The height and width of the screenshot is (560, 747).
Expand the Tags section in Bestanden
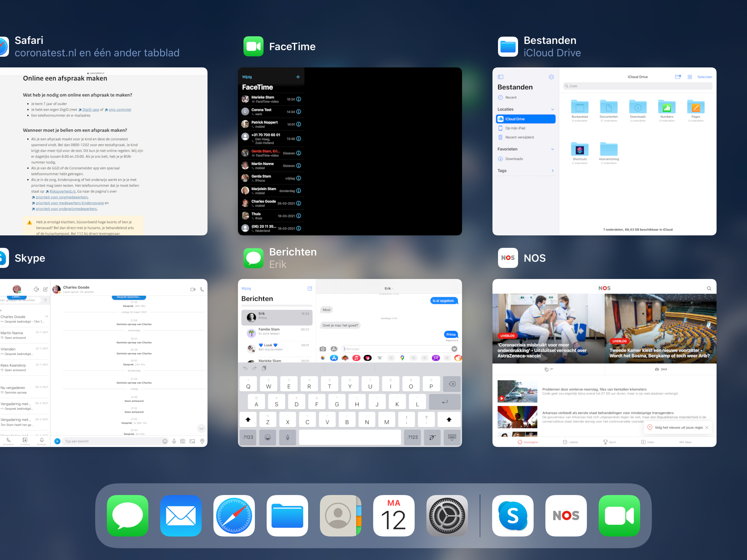(552, 170)
